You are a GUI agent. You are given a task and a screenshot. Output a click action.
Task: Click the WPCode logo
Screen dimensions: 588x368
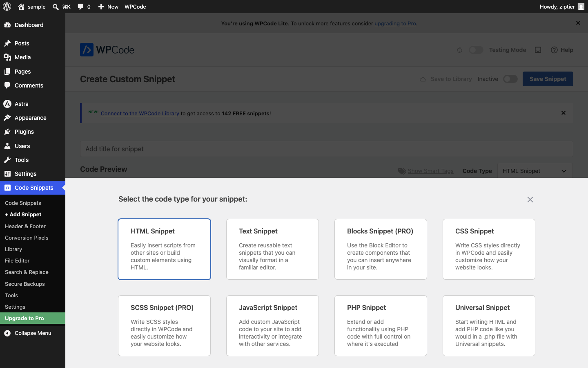pyautogui.click(x=107, y=50)
